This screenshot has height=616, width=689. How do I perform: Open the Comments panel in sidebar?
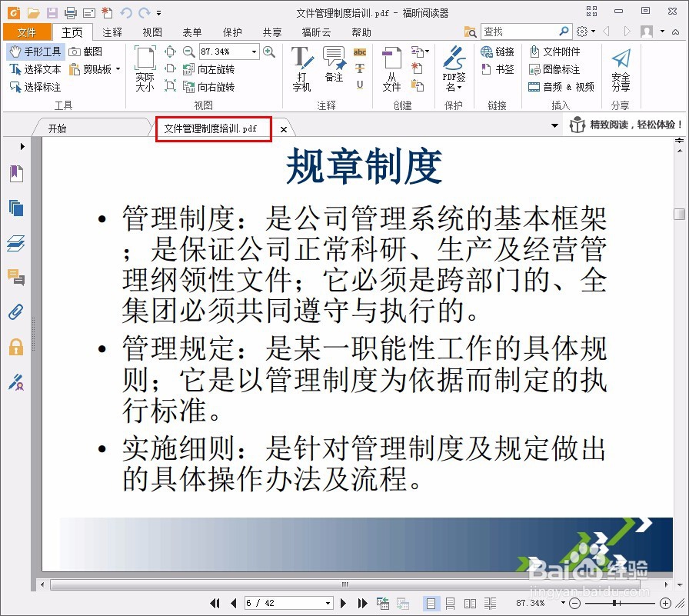pos(16,278)
